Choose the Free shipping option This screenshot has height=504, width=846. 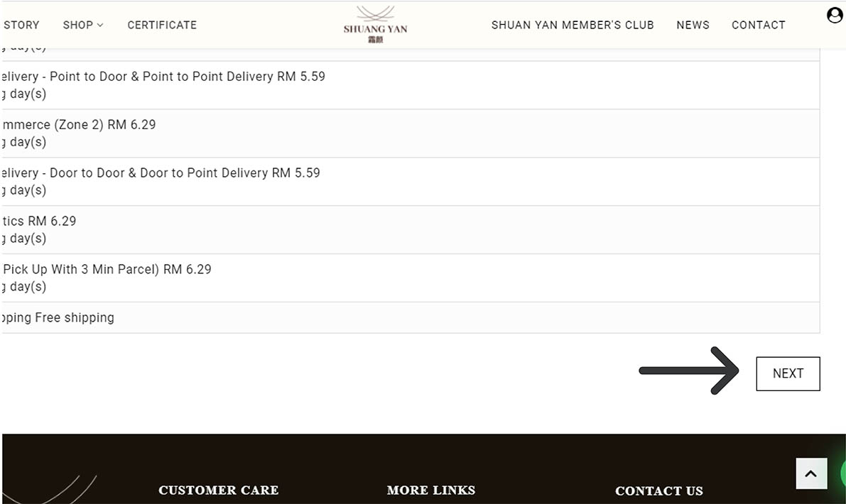click(x=58, y=317)
